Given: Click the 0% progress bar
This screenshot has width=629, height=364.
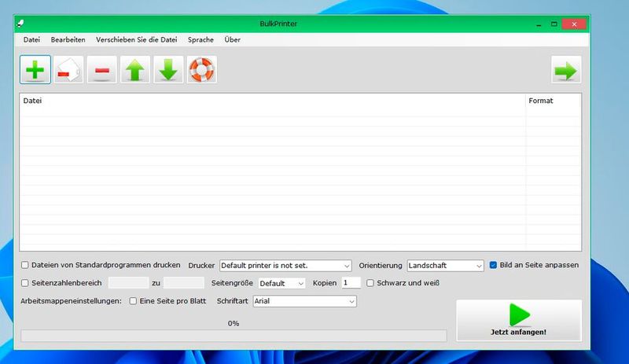Looking at the screenshot, I should [234, 336].
